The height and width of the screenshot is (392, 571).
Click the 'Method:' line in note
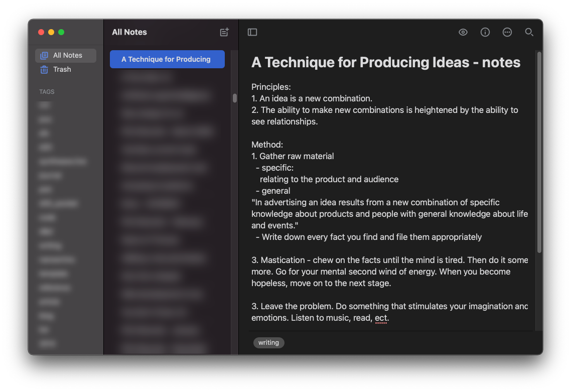267,145
